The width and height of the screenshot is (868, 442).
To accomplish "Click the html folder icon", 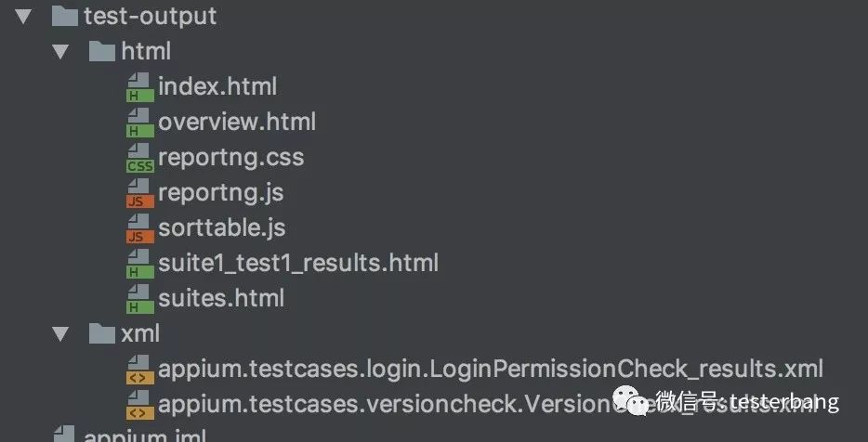I will (x=102, y=52).
